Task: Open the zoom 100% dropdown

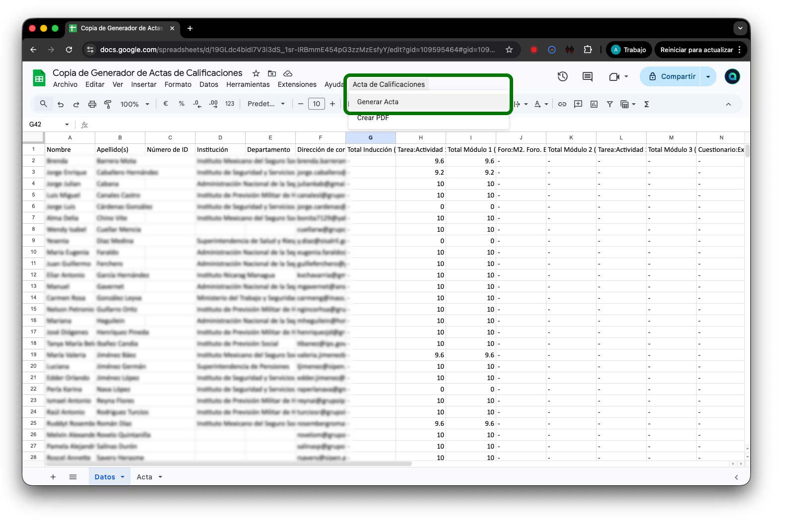Action: (134, 104)
